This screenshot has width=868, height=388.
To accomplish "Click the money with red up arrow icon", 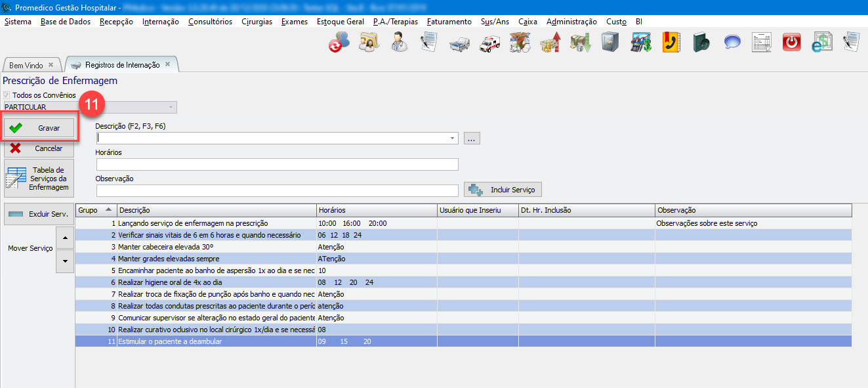I will (x=550, y=43).
